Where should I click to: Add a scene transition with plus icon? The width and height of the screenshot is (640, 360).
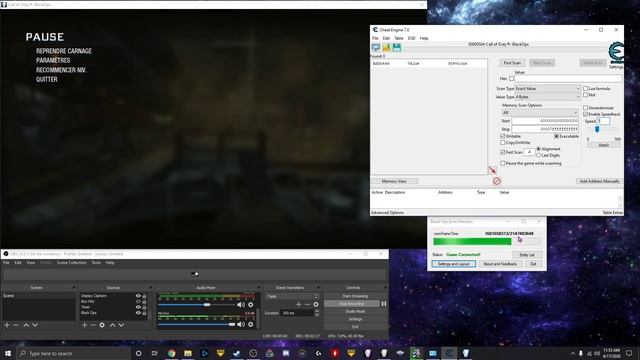[298, 304]
